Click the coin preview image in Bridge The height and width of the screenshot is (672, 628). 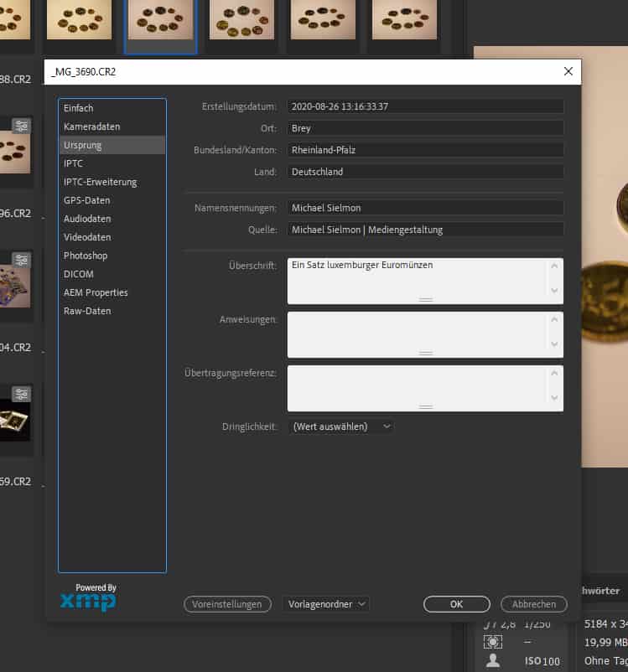pyautogui.click(x=605, y=257)
